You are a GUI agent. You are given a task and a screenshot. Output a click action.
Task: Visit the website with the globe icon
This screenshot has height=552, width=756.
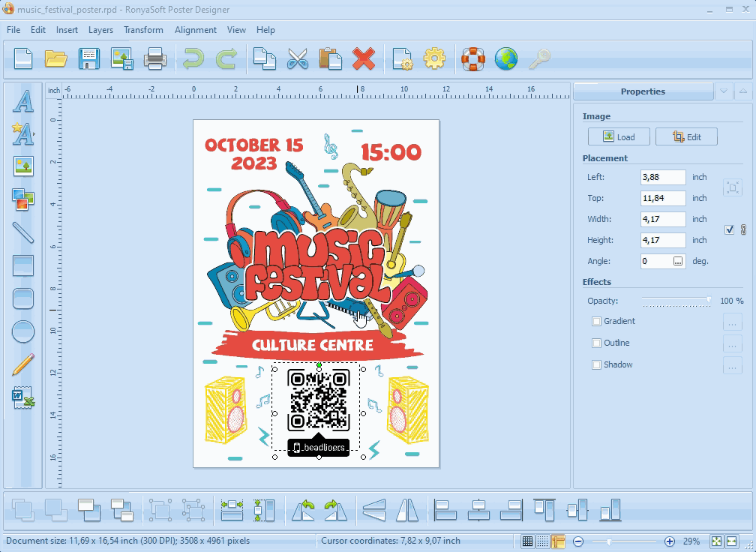(x=506, y=58)
